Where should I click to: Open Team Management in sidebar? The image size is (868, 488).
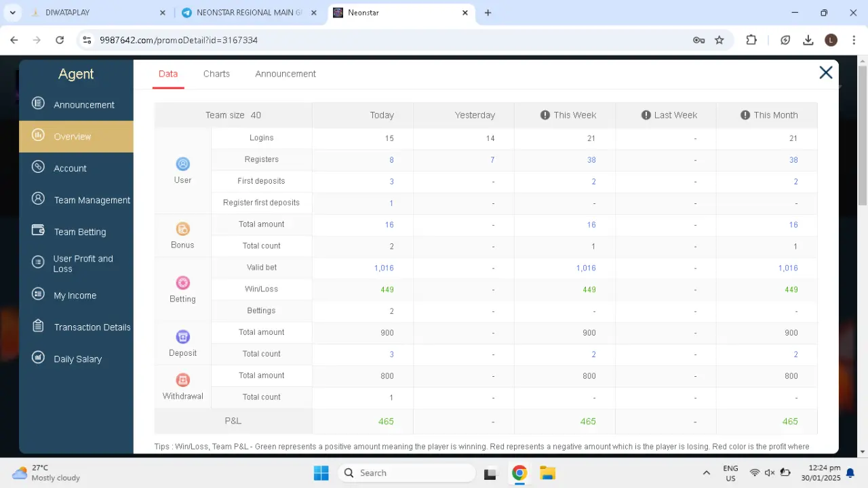76,200
